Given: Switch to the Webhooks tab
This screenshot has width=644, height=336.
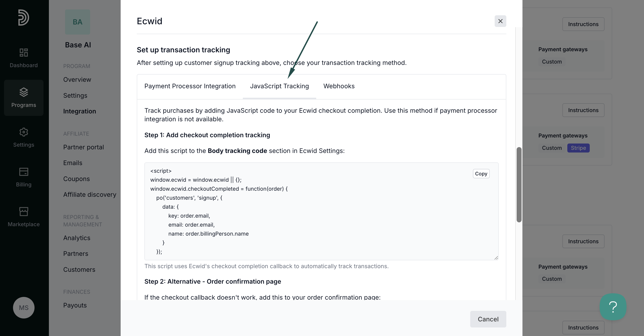Looking at the screenshot, I should pos(339,86).
